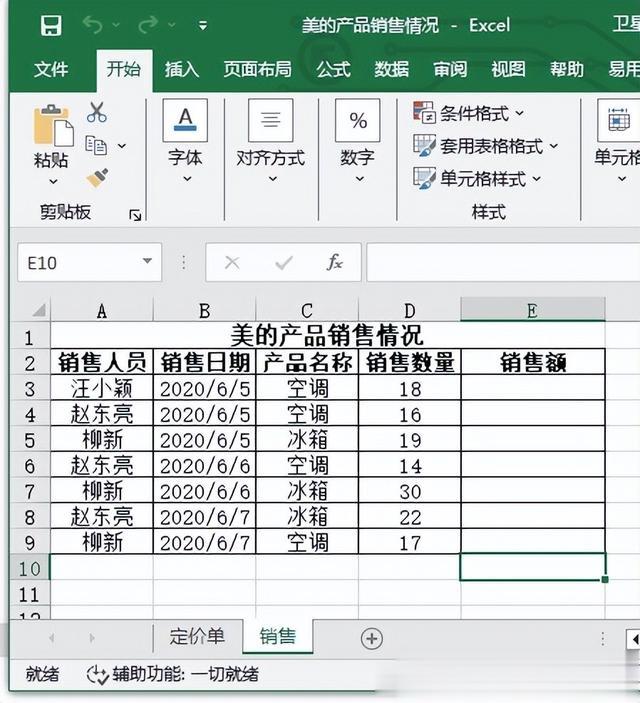Select column E header
Screen dimensions: 640x703
click(533, 310)
